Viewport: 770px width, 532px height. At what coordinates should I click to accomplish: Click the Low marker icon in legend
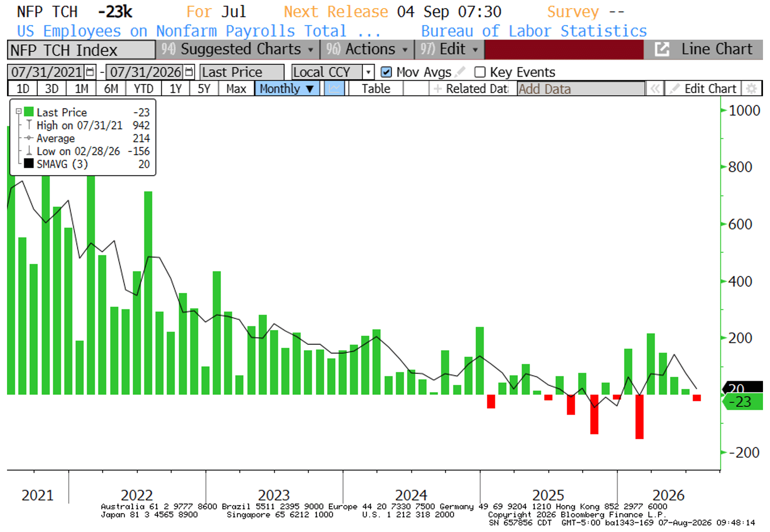pos(29,151)
